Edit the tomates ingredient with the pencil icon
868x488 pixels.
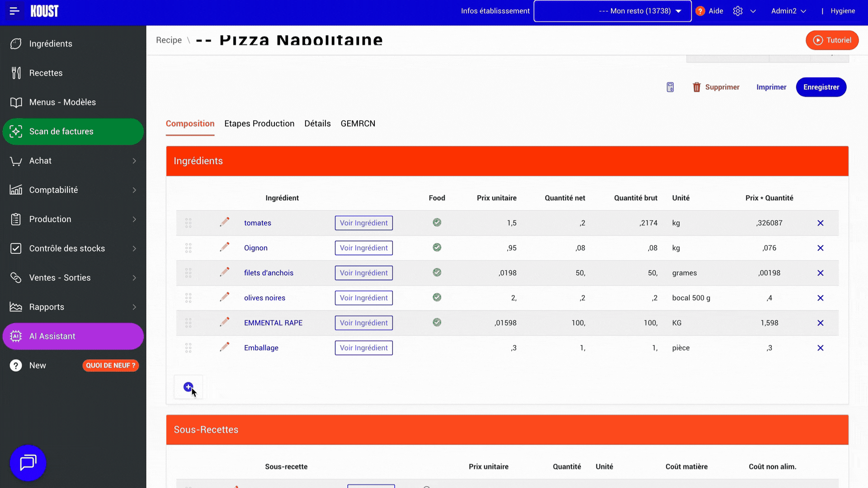click(224, 222)
